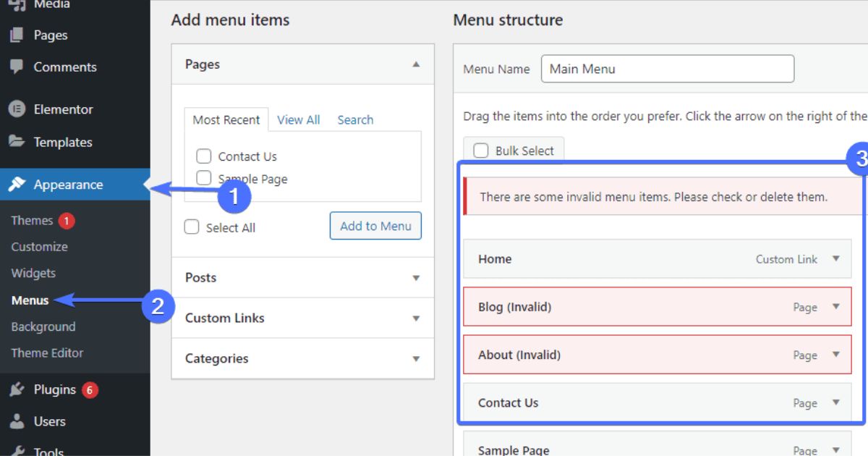This screenshot has height=456, width=868.
Task: Switch to the Search tab
Action: pyautogui.click(x=355, y=119)
